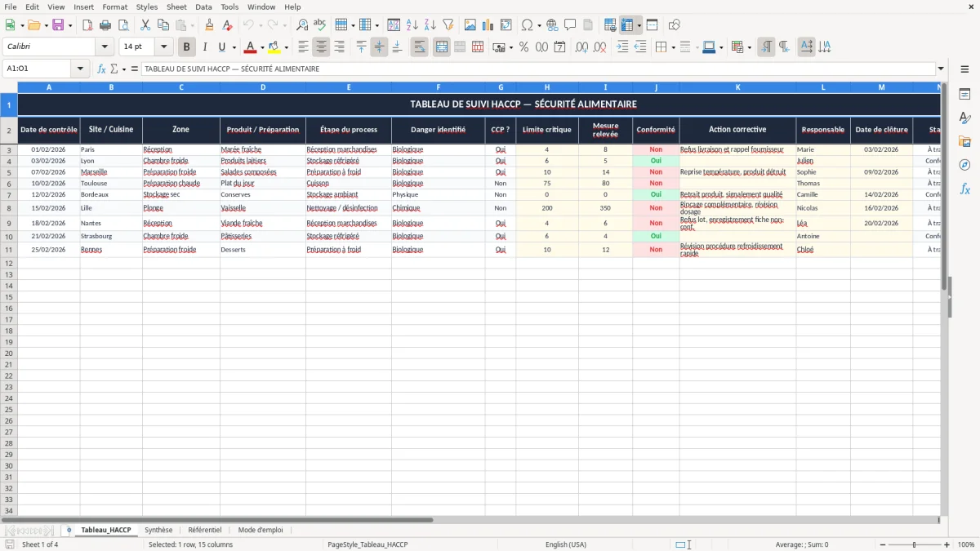Open the Select Function sigma dropdown
Screen dimensions: 980x551
[x=122, y=69]
